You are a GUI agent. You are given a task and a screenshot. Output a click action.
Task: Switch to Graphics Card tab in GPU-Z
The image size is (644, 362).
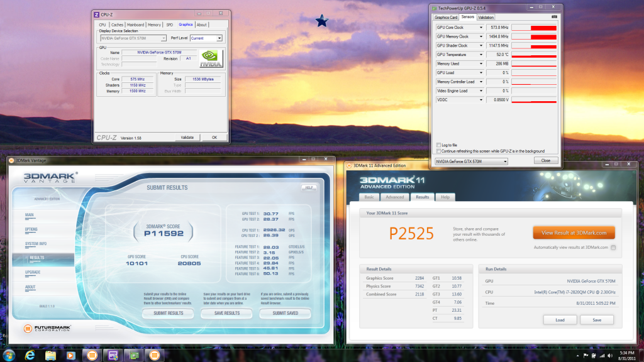click(x=446, y=17)
